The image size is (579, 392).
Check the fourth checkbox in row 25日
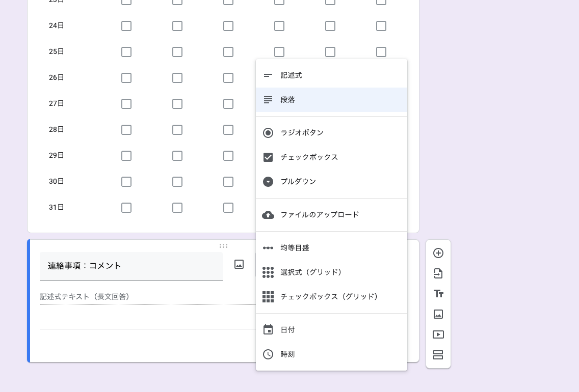click(279, 51)
